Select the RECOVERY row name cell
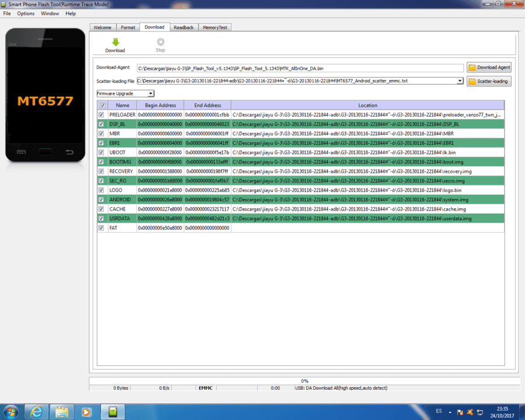The image size is (525, 420). click(x=123, y=171)
